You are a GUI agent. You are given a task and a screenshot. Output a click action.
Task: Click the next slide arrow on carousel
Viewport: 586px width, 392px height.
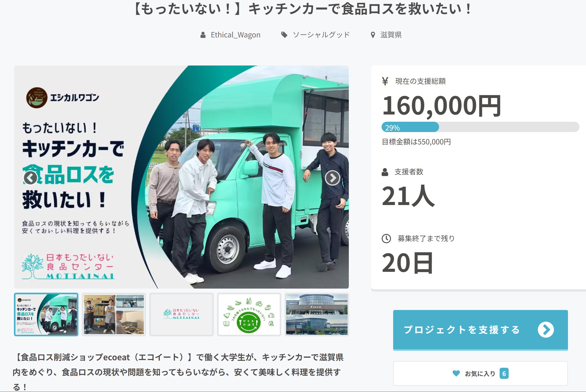332,178
